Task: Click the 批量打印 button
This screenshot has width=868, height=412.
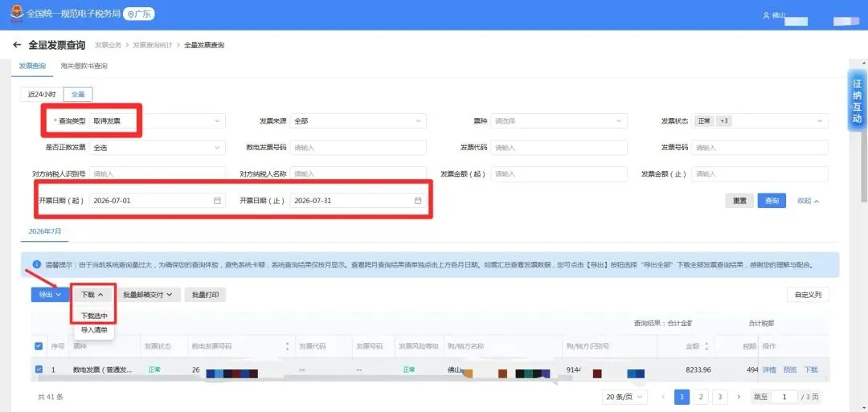Action: (x=206, y=295)
